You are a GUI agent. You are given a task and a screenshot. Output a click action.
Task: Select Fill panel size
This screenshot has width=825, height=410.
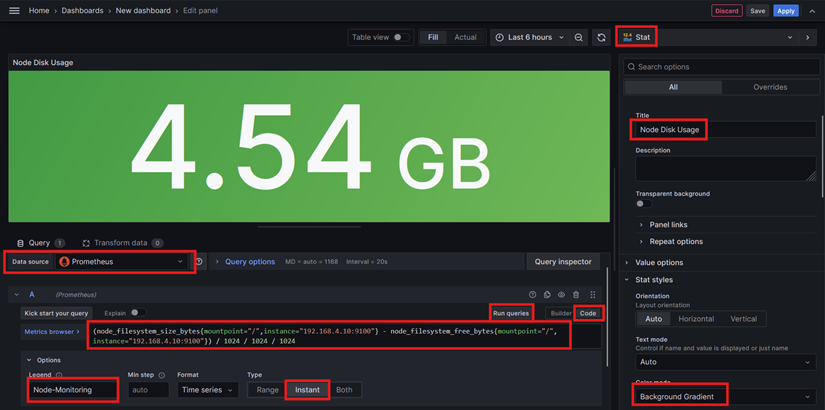click(433, 37)
